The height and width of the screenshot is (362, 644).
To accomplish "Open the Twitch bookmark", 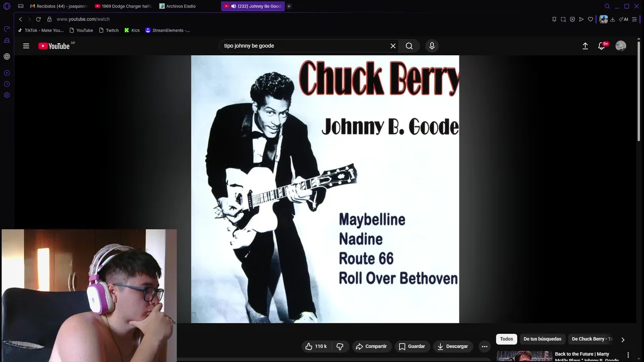I will tap(109, 30).
